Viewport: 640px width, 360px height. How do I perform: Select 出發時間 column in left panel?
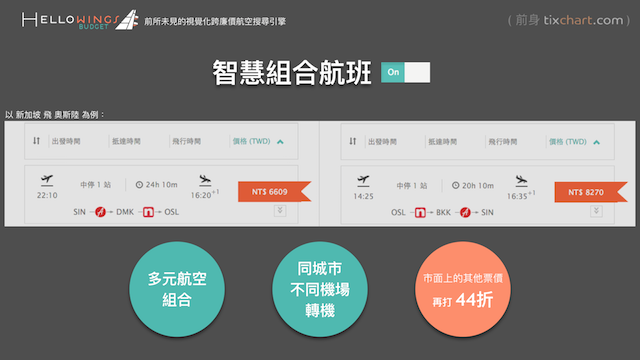[x=66, y=141]
